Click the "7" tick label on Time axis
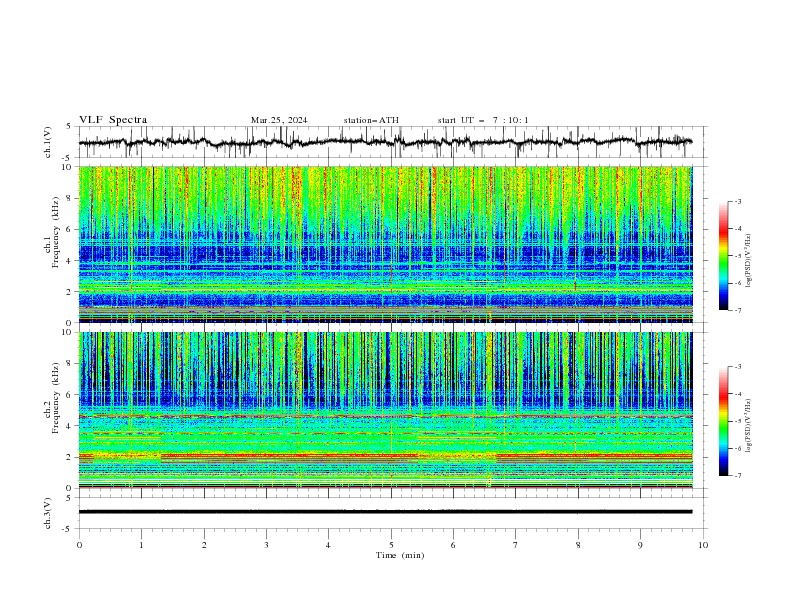This screenshot has width=792, height=612. [x=516, y=545]
